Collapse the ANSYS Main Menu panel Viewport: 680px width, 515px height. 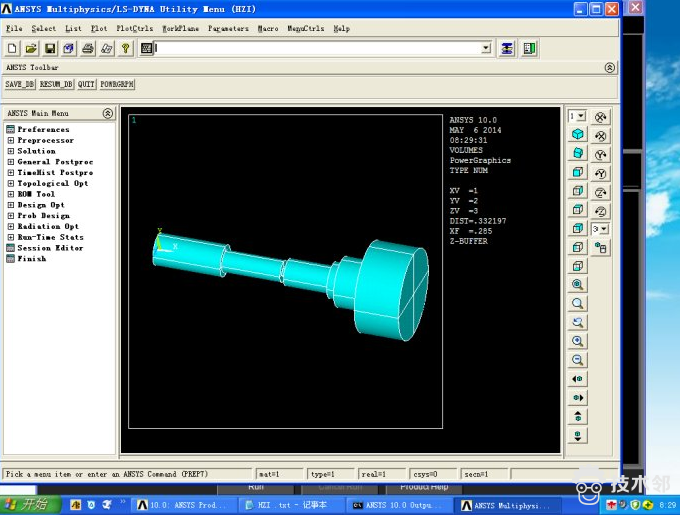[110, 113]
